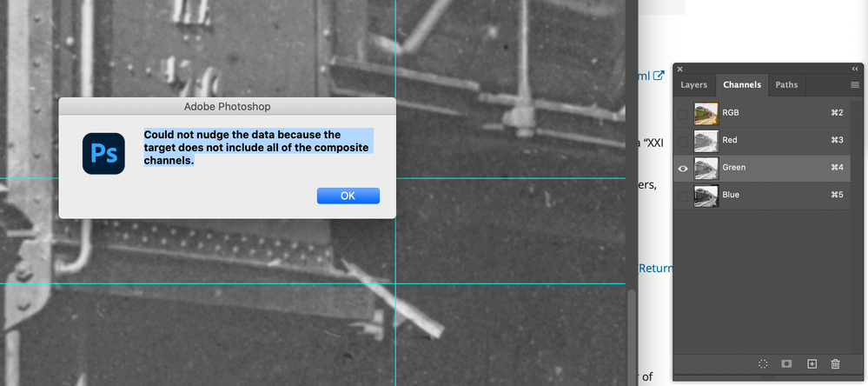Toggle visibility of the Red channel

683,141
